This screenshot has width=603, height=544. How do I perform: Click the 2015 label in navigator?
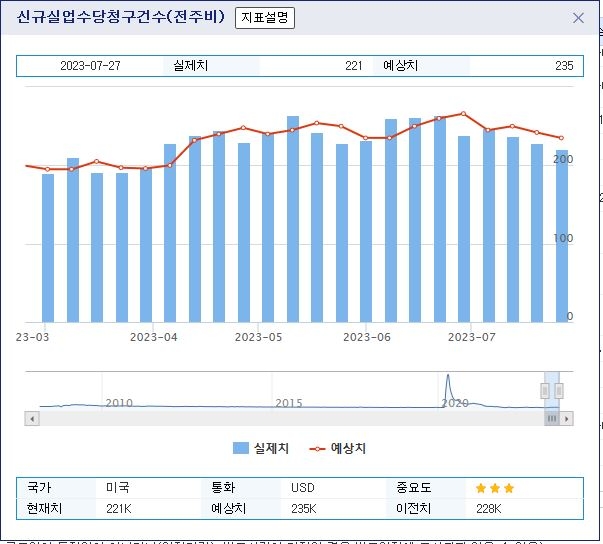(x=289, y=403)
